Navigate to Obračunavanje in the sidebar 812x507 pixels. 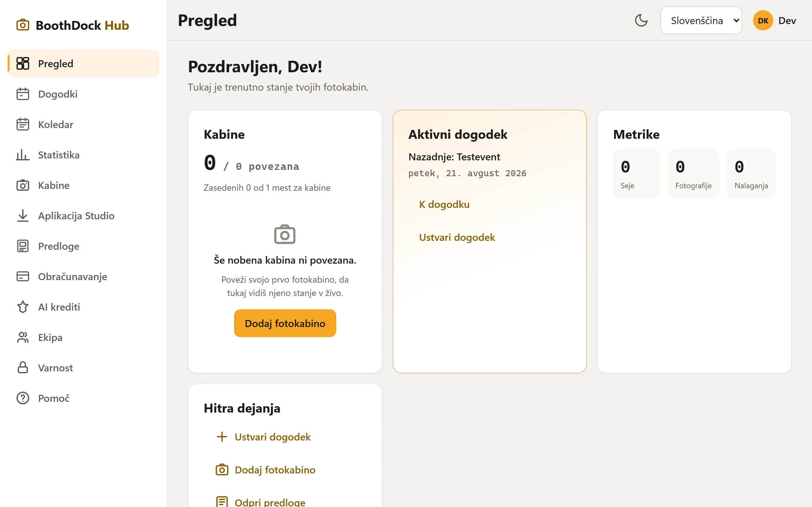click(x=83, y=277)
